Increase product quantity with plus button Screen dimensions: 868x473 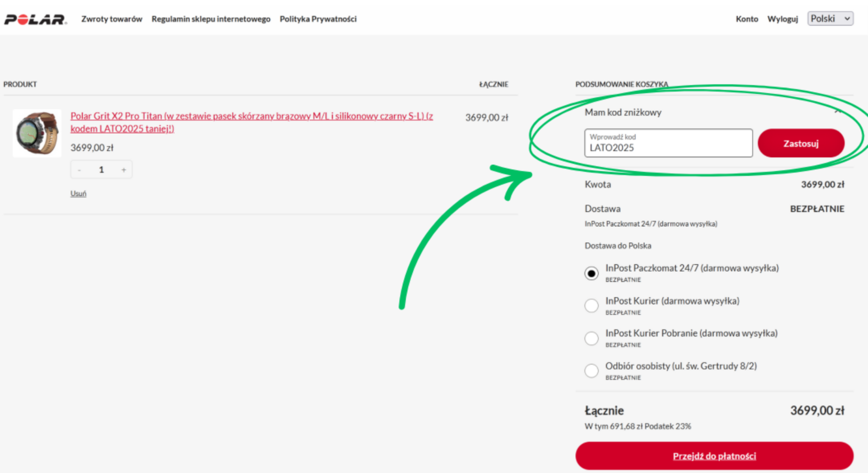pos(123,170)
